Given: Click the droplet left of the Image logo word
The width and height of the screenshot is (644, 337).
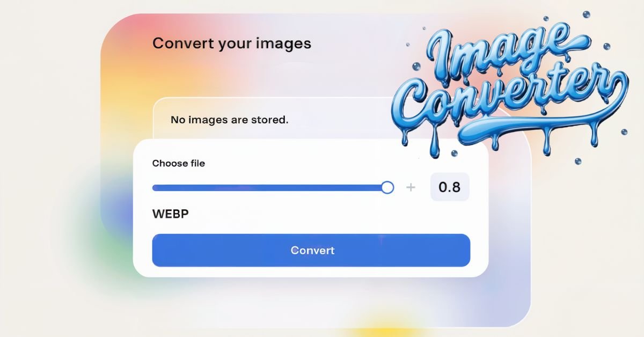Looking at the screenshot, I should click(x=416, y=66).
